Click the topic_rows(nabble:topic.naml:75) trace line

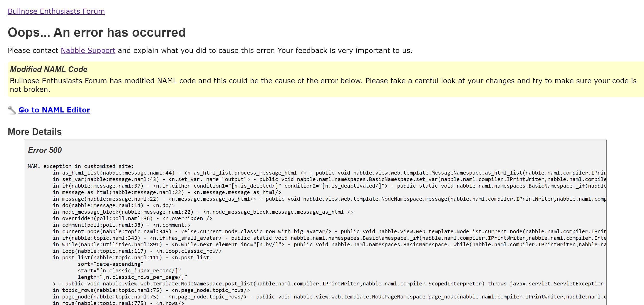coord(151,290)
